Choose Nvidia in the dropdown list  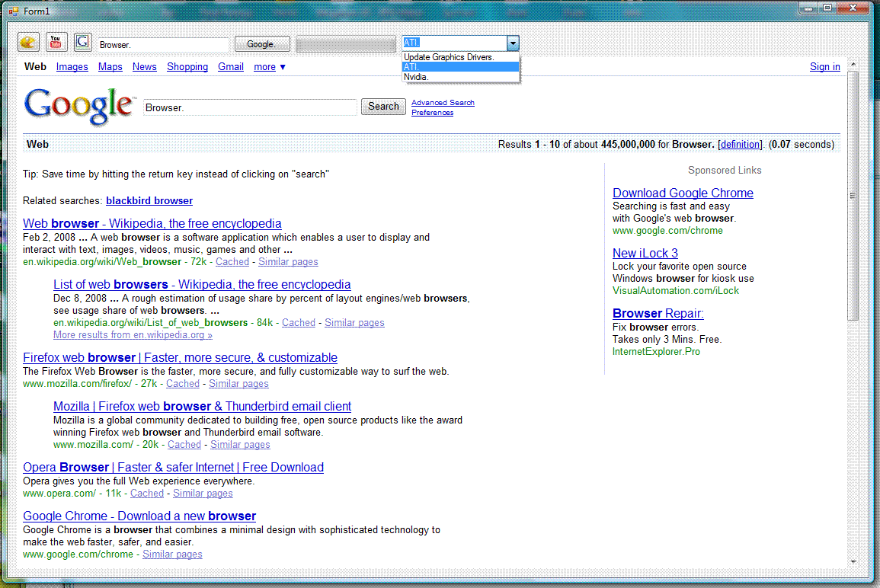tap(461, 77)
